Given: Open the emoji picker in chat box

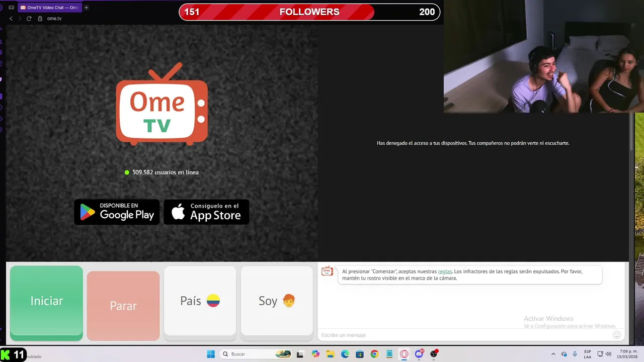Looking at the screenshot, I should (x=617, y=335).
